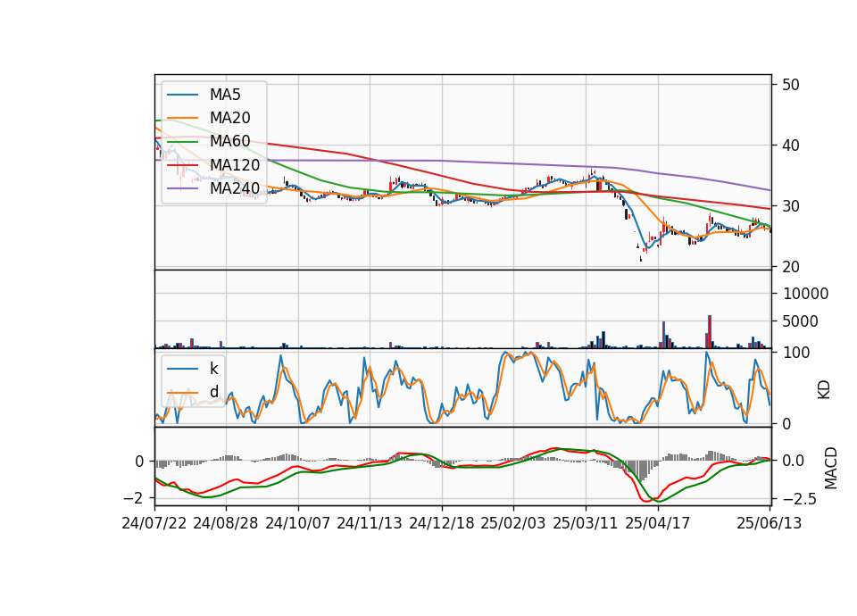Click the 25/06/13 date label

point(769,523)
